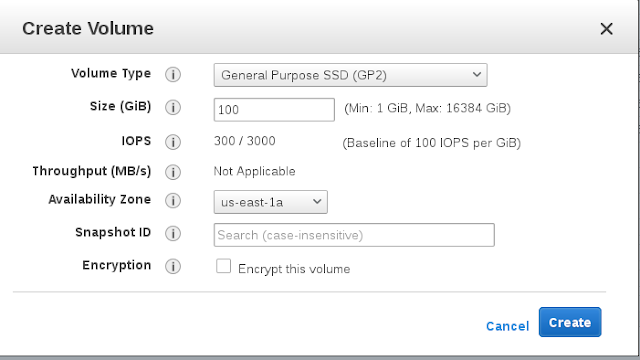Click the Encrypt this volume label
640x360 pixels.
[294, 269]
